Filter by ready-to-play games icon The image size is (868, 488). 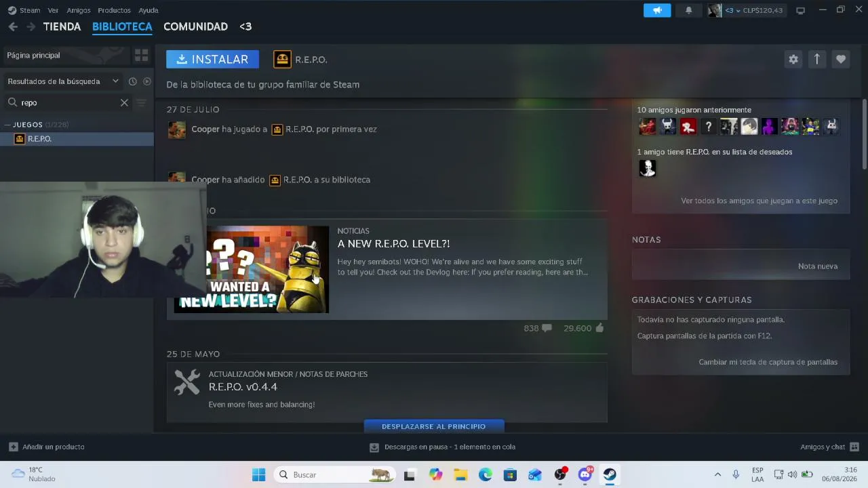pyautogui.click(x=146, y=81)
